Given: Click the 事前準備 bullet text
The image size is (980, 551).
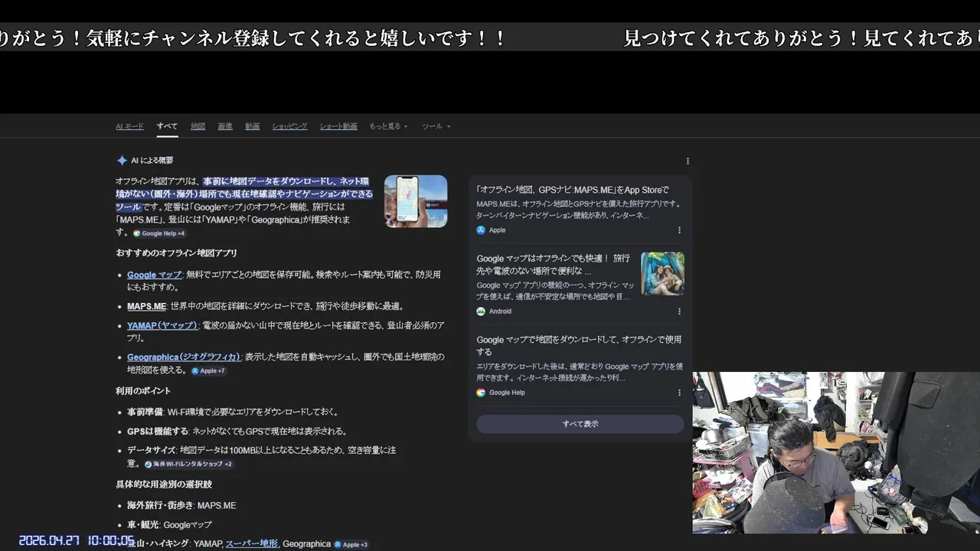Looking at the screenshot, I should click(233, 412).
